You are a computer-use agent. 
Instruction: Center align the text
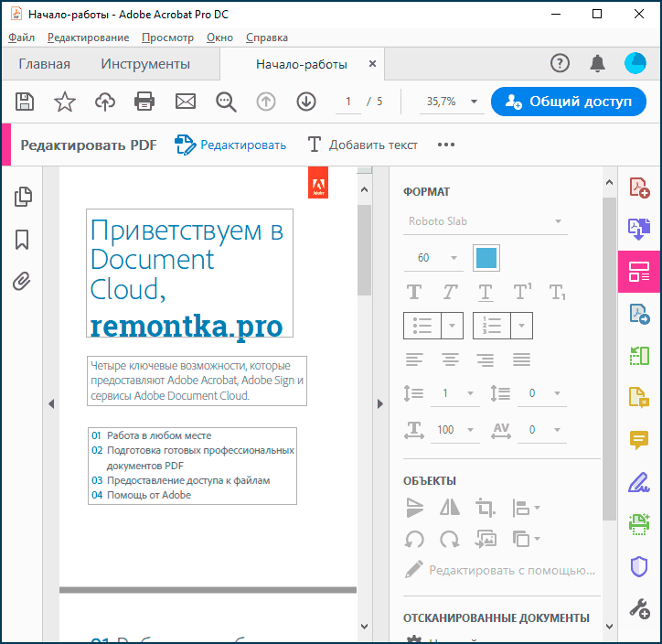pyautogui.click(x=450, y=360)
